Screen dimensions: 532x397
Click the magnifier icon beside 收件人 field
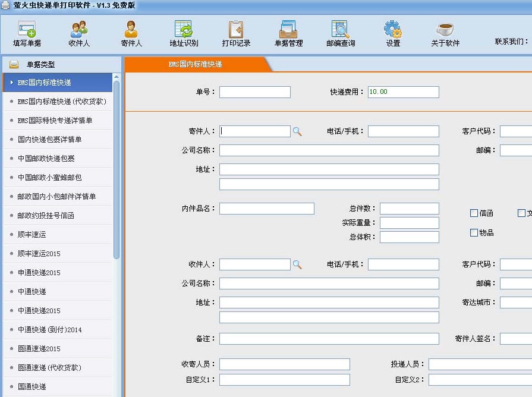[x=297, y=264]
